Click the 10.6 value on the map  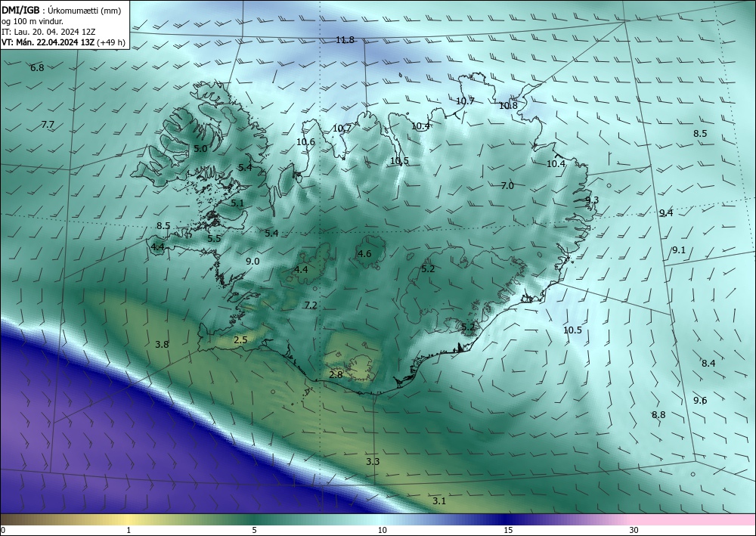click(x=305, y=142)
